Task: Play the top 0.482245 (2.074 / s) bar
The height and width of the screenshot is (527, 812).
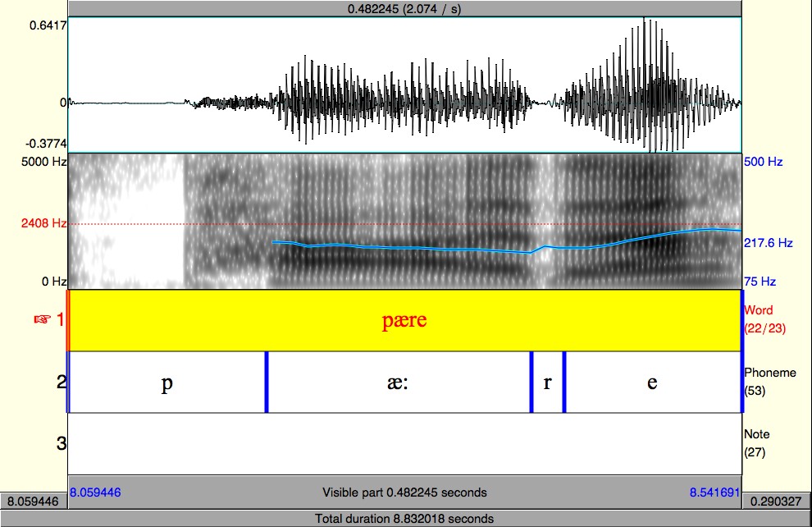Action: [404, 9]
